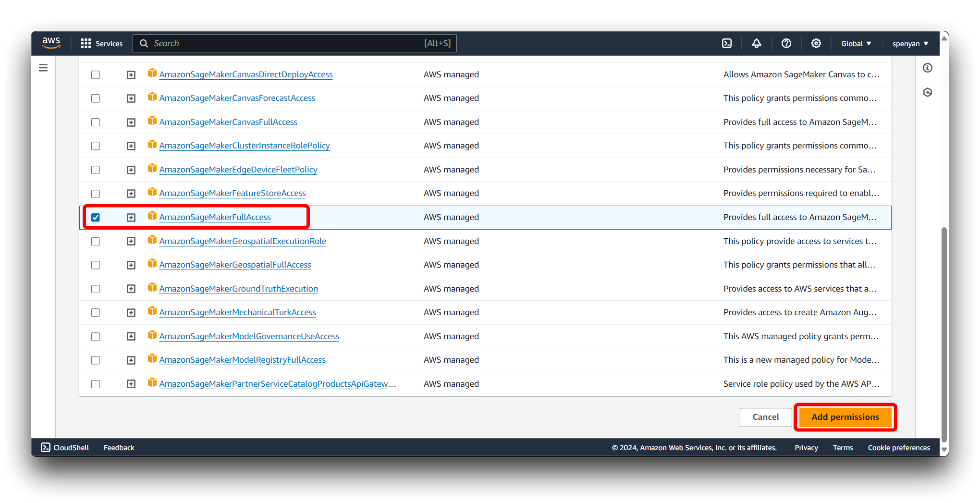Open the Services menu label
980x503 pixels.
point(109,43)
